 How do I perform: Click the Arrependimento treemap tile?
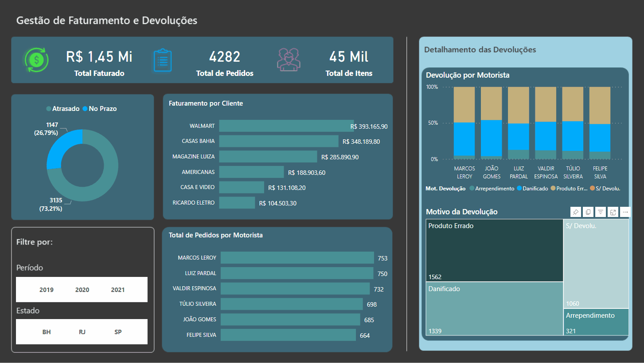[596, 322]
